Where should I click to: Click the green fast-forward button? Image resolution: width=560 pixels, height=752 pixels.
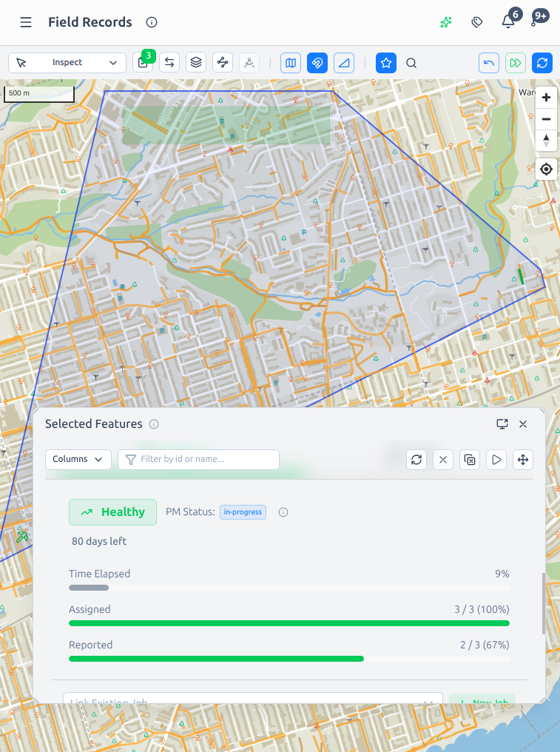coord(516,63)
